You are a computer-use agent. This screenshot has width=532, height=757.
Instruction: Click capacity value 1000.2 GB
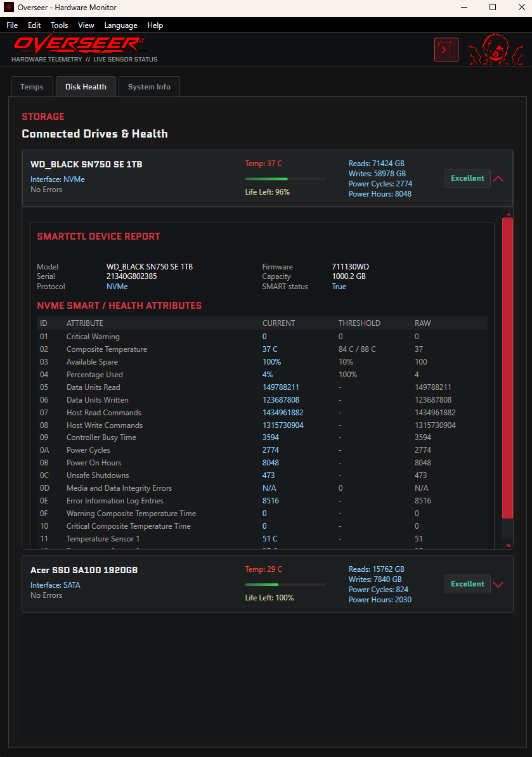pos(349,276)
